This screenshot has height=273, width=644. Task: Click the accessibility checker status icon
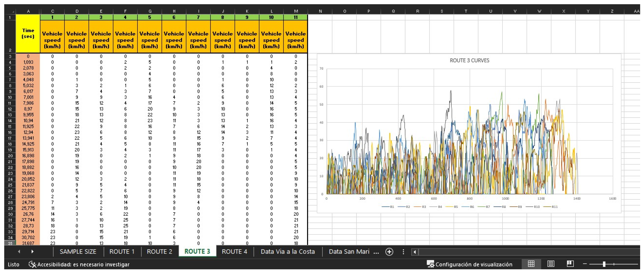point(32,264)
